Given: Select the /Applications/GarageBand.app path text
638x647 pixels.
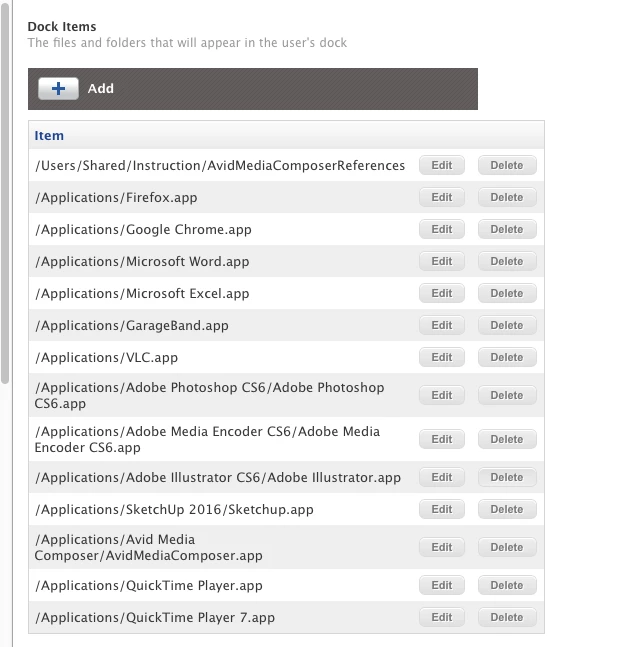Looking at the screenshot, I should (x=132, y=326).
